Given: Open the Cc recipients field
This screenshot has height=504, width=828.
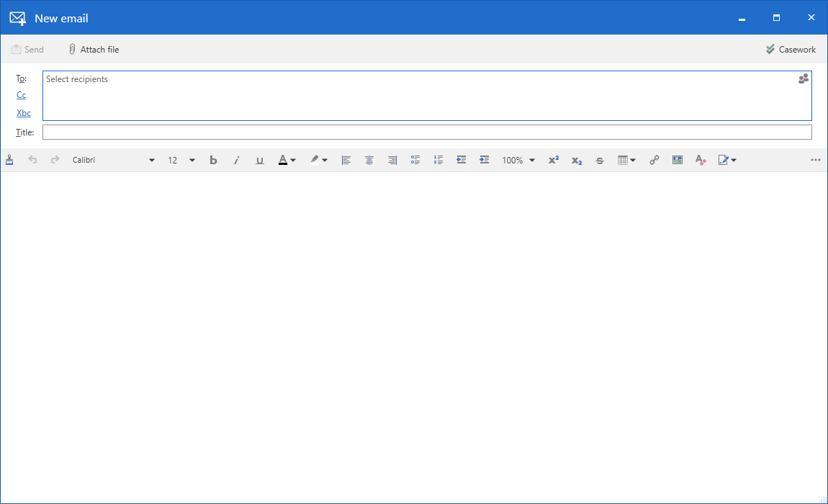Looking at the screenshot, I should [21, 95].
